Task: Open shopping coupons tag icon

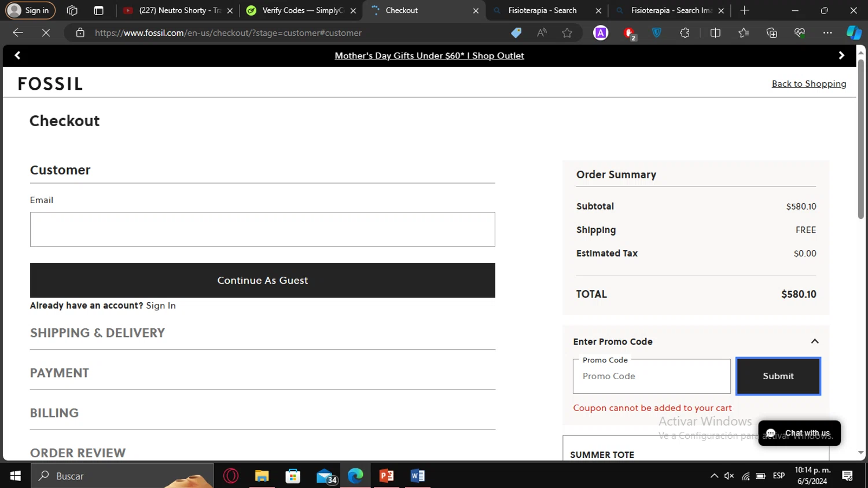Action: pos(516,33)
